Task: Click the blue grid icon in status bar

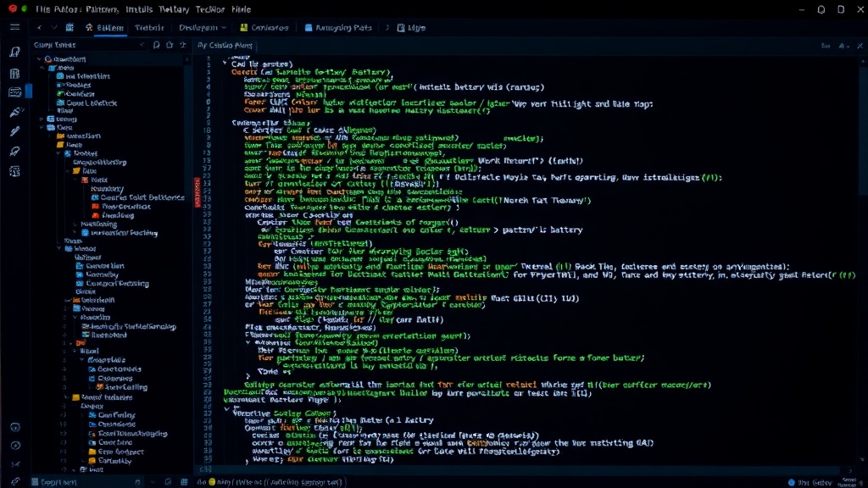Action: [184, 482]
